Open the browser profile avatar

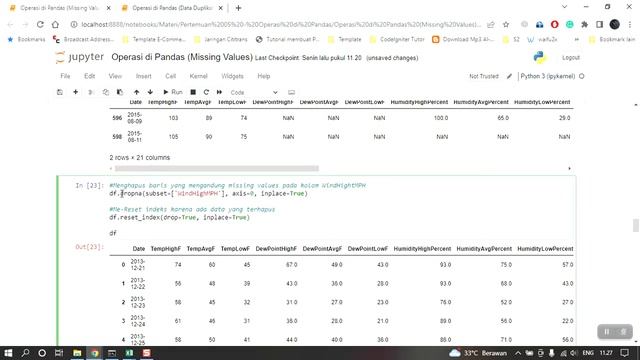pos(615,24)
